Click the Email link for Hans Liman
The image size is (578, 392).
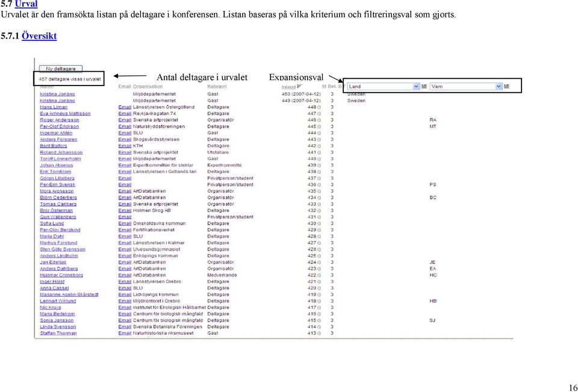click(x=125, y=107)
